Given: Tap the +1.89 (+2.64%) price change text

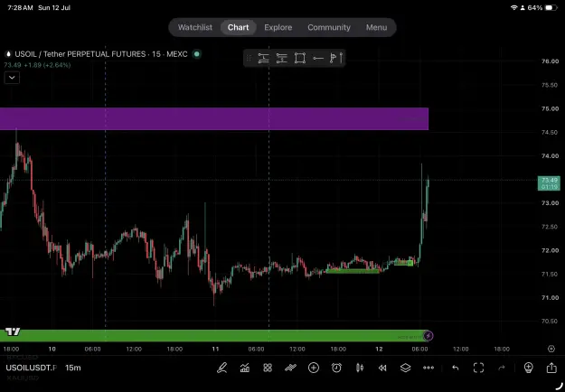Looking at the screenshot, I should (x=47, y=65).
